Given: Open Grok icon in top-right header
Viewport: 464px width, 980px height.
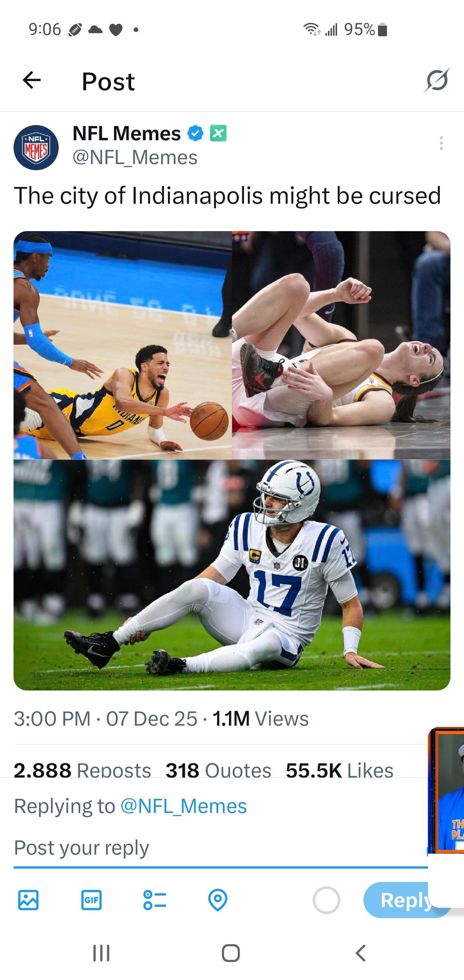Looking at the screenshot, I should coord(437,80).
